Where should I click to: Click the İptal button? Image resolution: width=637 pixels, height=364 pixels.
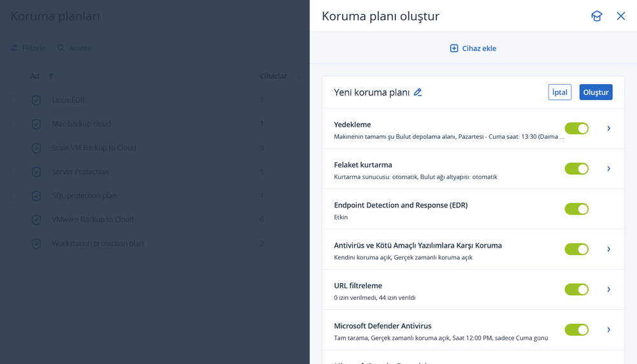[560, 92]
